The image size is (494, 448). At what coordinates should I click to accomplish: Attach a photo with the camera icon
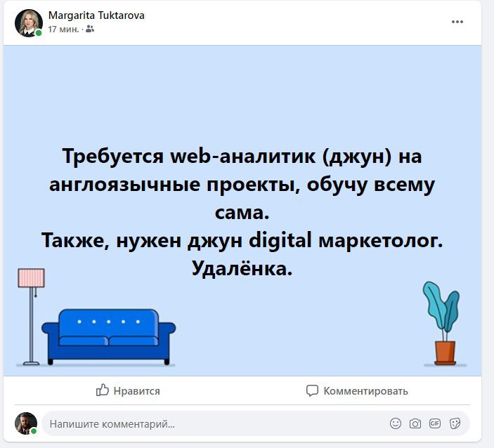[x=415, y=423]
